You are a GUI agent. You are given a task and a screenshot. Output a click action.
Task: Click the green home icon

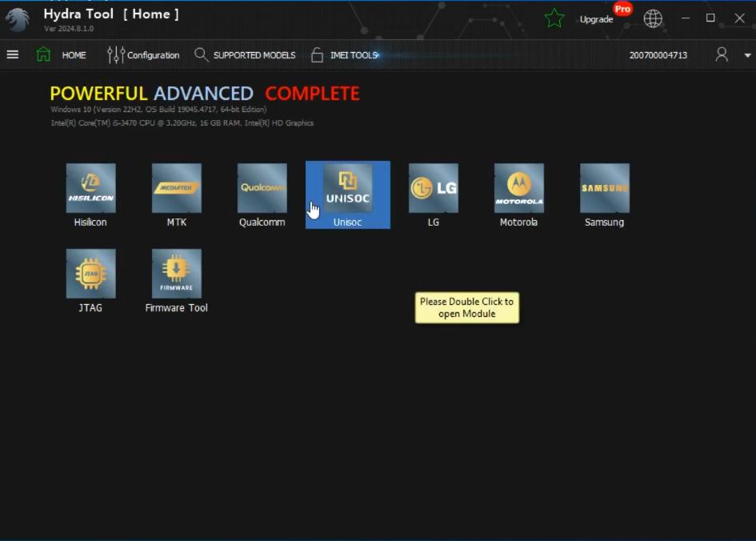coord(43,54)
